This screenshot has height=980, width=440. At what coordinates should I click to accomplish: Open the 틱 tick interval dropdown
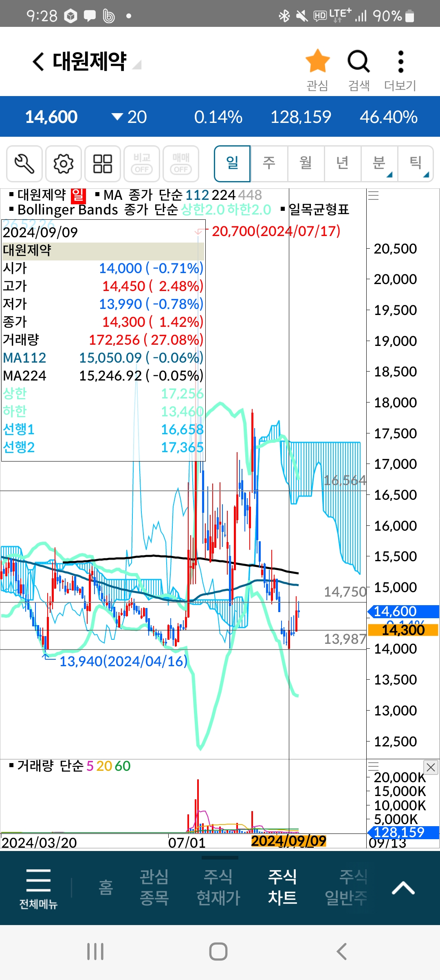[x=416, y=164]
